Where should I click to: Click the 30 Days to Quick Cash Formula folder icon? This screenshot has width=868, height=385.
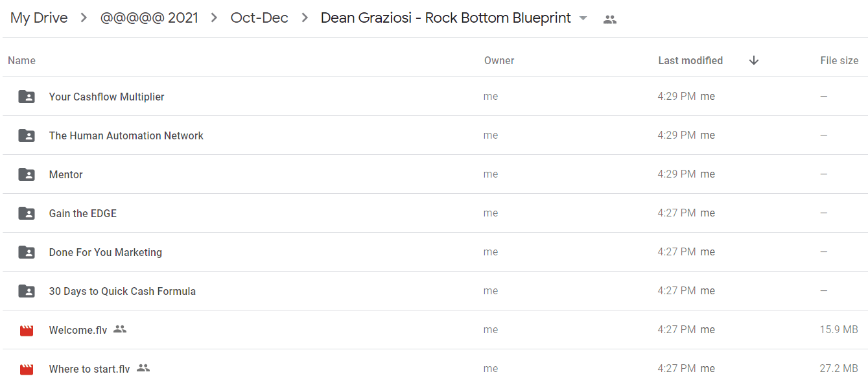(27, 291)
